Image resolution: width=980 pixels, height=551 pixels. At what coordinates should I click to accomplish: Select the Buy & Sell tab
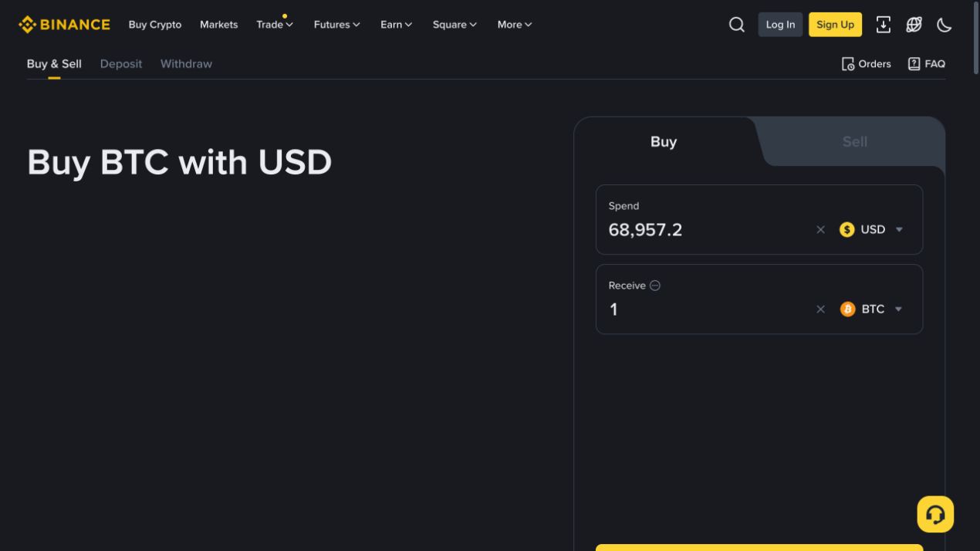pos(54,64)
